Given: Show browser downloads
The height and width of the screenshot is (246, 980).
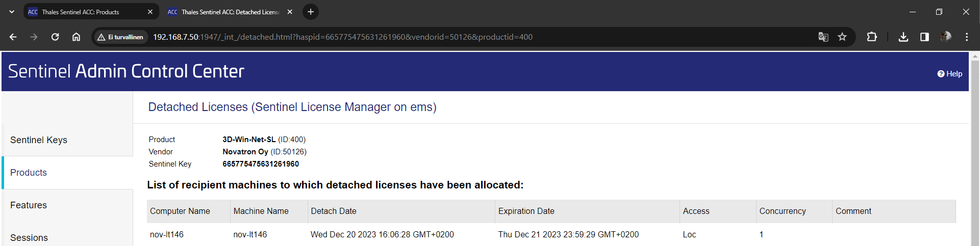Looking at the screenshot, I should pyautogui.click(x=903, y=37).
